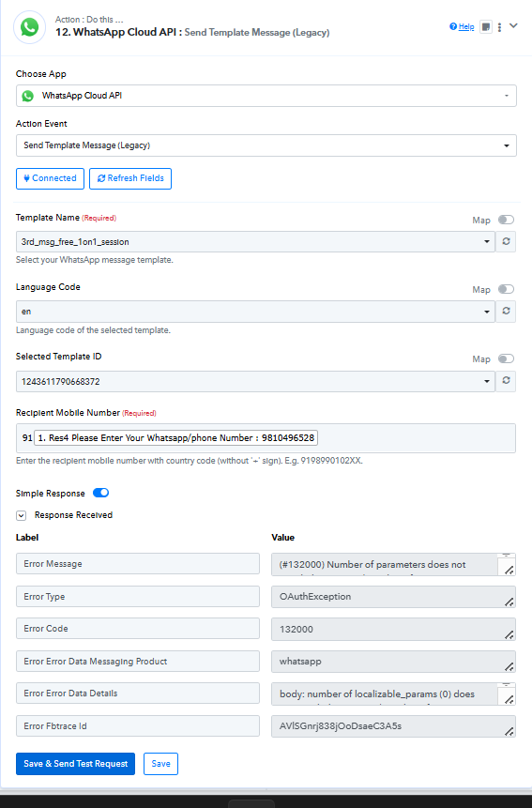Refresh the Selected Template ID options
Viewport: 532px width, 808px height.
[506, 380]
